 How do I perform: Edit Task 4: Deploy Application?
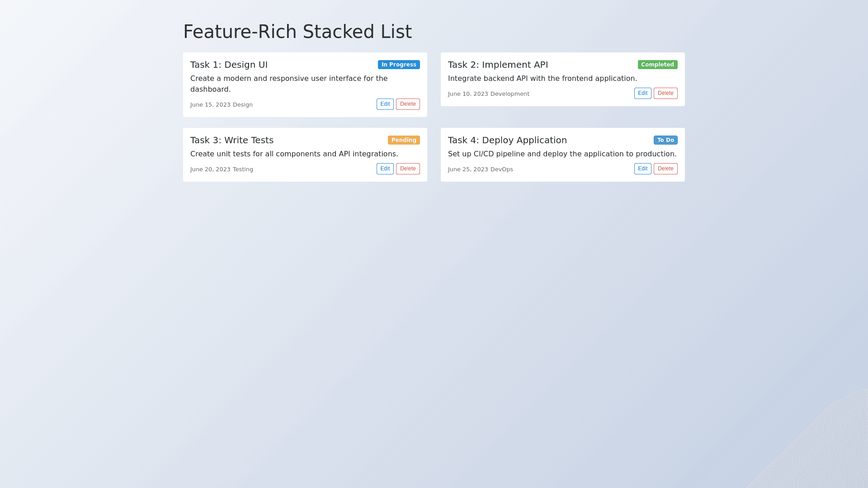pyautogui.click(x=642, y=169)
